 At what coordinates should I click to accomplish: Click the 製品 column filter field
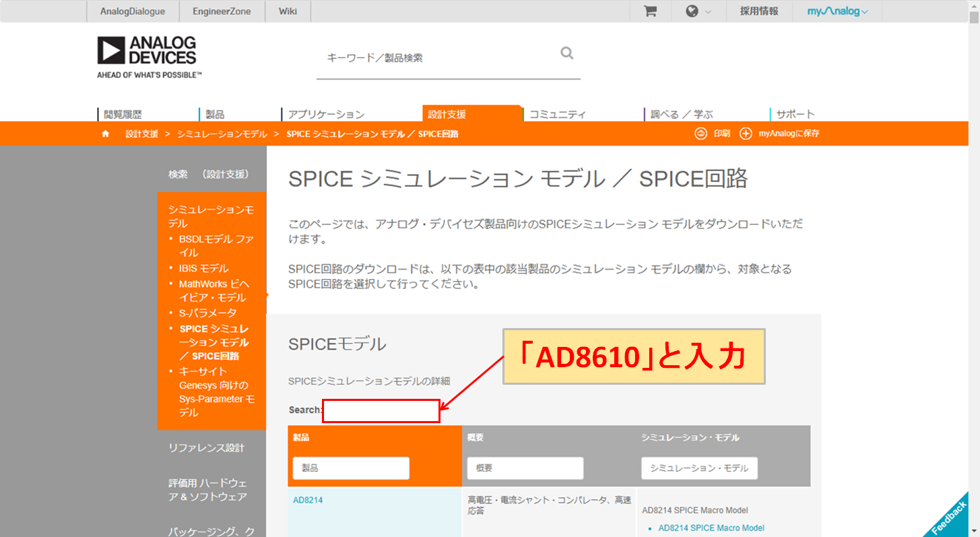point(350,468)
